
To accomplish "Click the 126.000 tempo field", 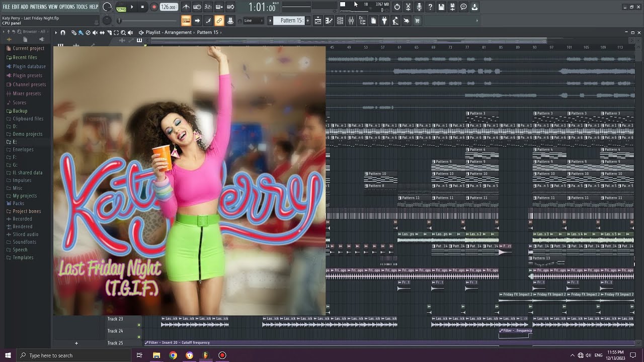I will [169, 7].
